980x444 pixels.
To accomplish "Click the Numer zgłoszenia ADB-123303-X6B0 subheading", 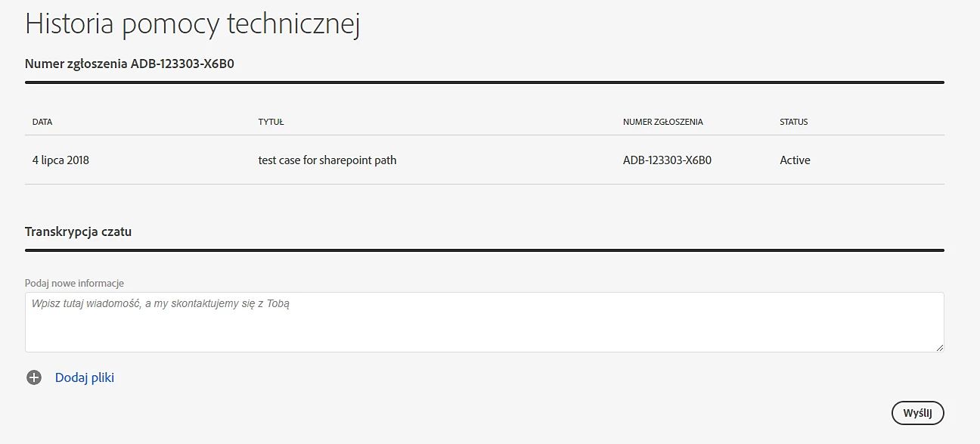I will pos(129,64).
